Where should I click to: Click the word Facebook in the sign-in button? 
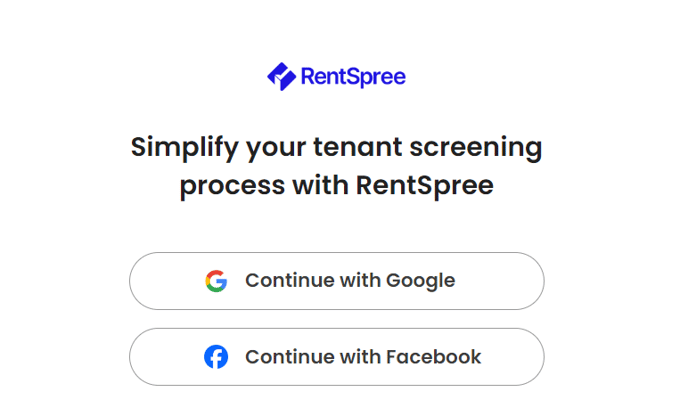pos(434,357)
